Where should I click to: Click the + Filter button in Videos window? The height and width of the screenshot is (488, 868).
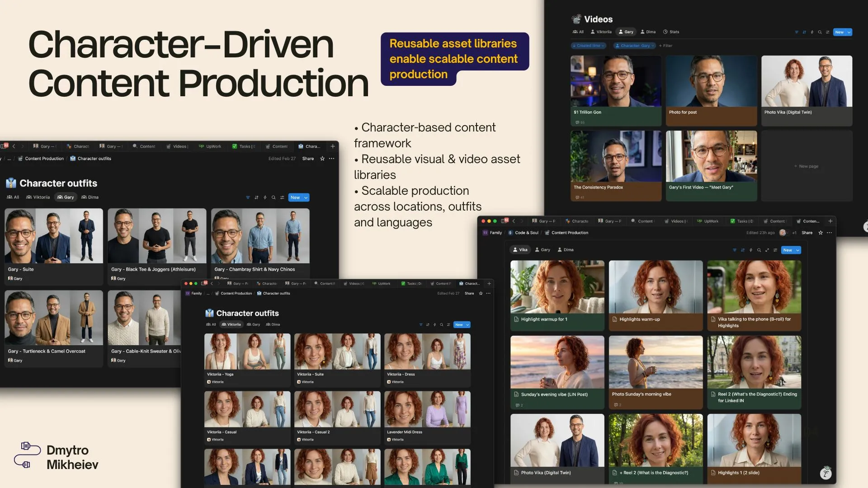click(665, 46)
